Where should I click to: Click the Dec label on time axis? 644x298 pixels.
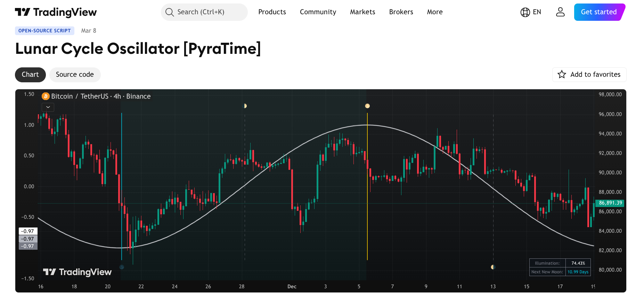coord(292,287)
